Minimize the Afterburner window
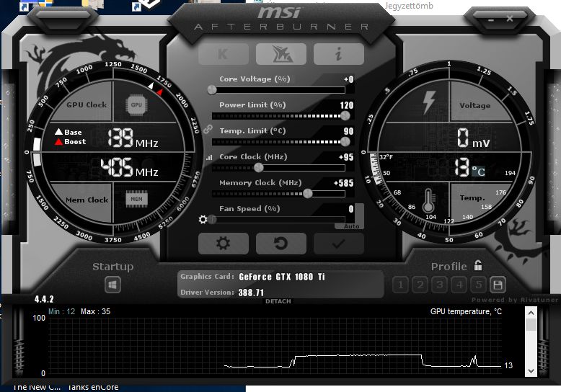 pyautogui.click(x=491, y=19)
